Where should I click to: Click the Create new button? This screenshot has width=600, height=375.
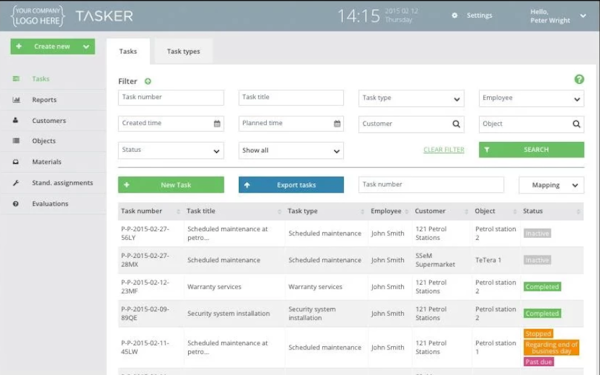52,47
